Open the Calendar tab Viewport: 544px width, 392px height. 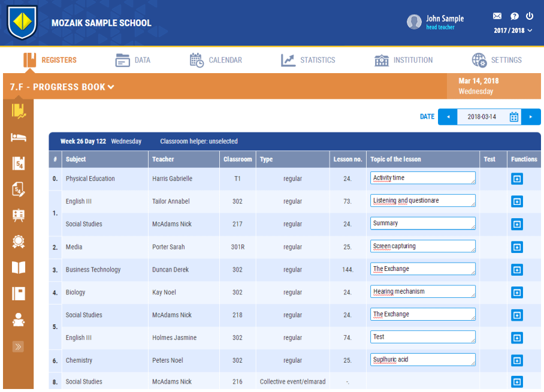216,60
